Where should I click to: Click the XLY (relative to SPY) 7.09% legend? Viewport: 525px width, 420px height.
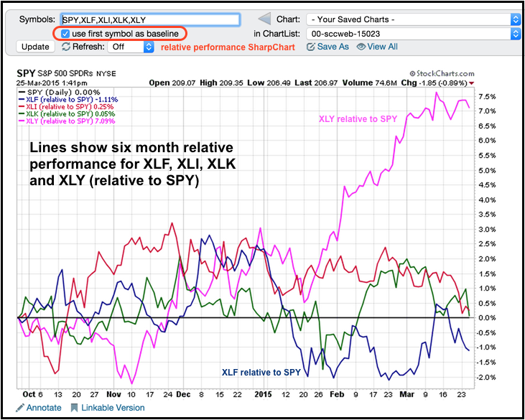tap(67, 121)
